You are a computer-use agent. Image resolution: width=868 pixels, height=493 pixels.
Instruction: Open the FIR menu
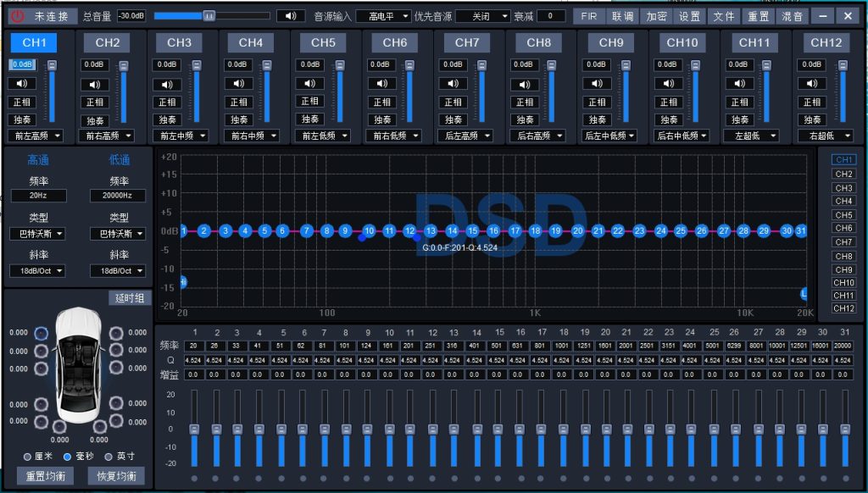tap(589, 17)
